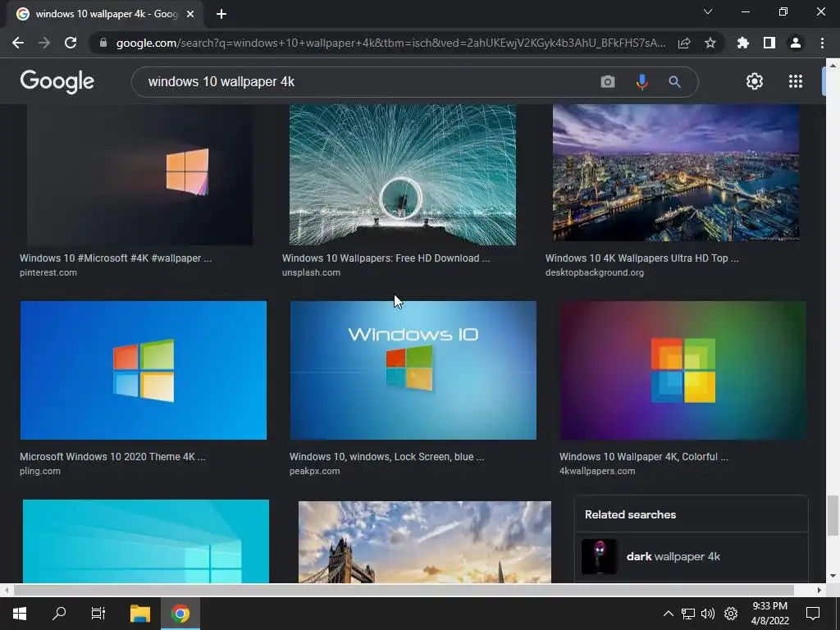Open the taskbar search
The image size is (840, 630).
coord(59,614)
